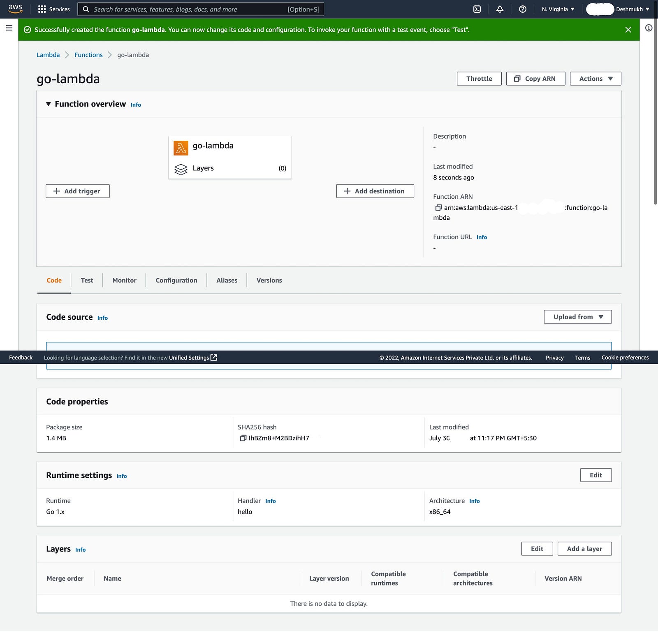Open the left hamburger navigation menu
658x644 pixels.
[x=9, y=28]
